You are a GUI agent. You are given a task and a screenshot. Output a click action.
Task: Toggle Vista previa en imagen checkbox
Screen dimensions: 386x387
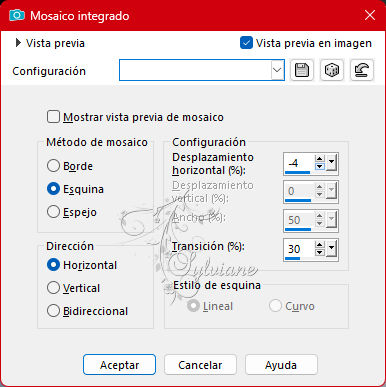tap(246, 43)
